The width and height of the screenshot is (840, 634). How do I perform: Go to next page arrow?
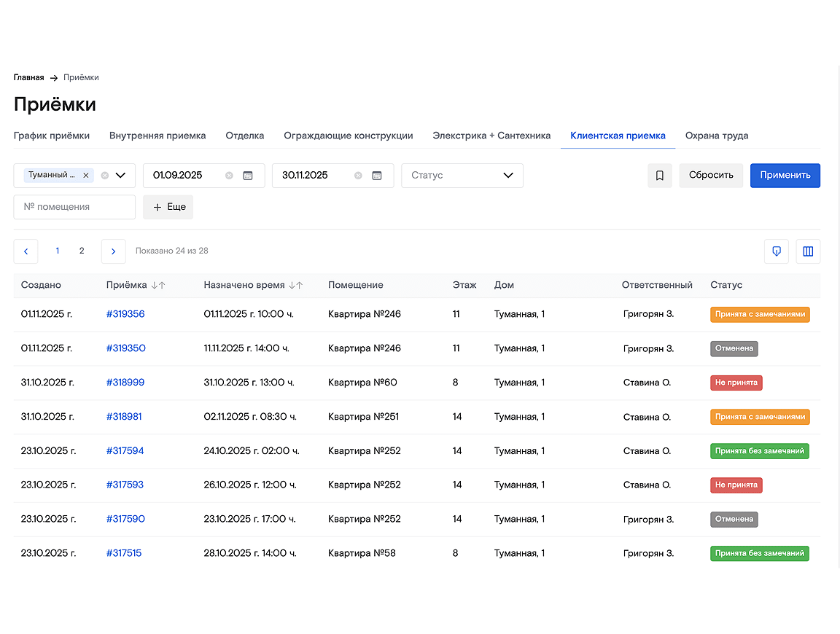click(113, 251)
